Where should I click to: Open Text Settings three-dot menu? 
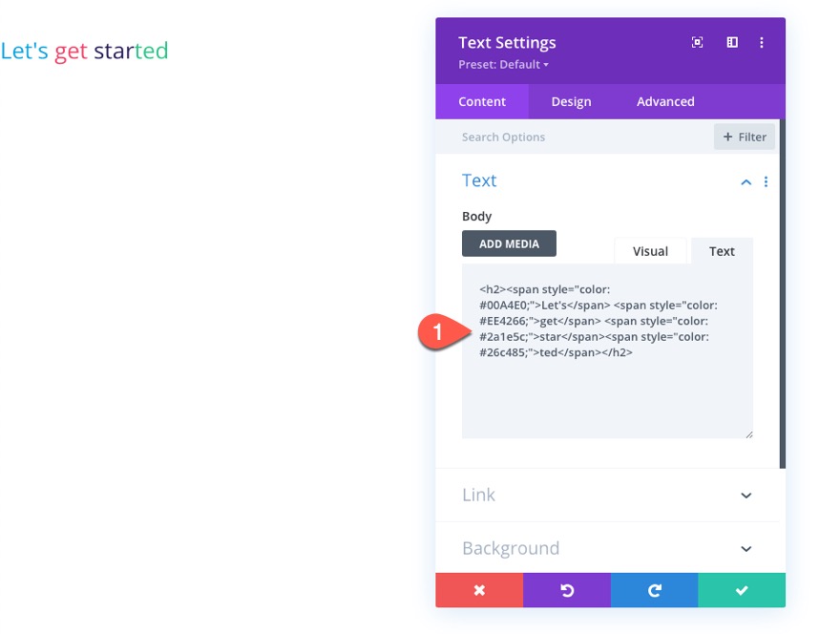click(x=762, y=42)
